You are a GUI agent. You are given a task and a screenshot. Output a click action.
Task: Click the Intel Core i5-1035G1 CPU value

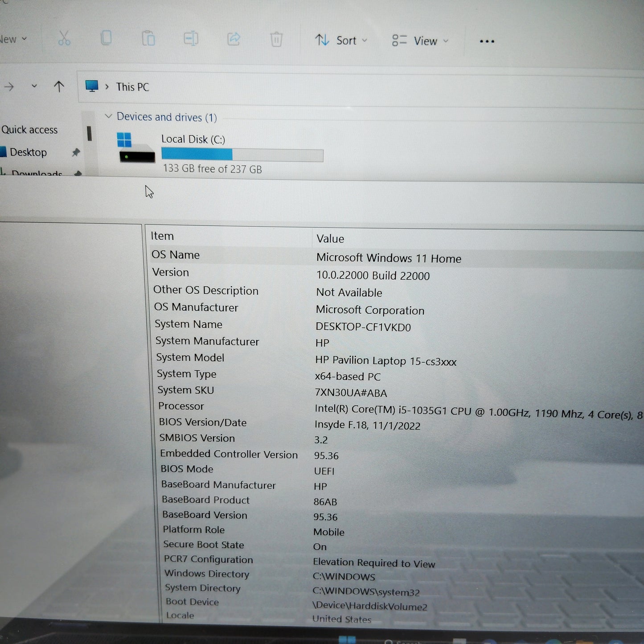pos(479,412)
